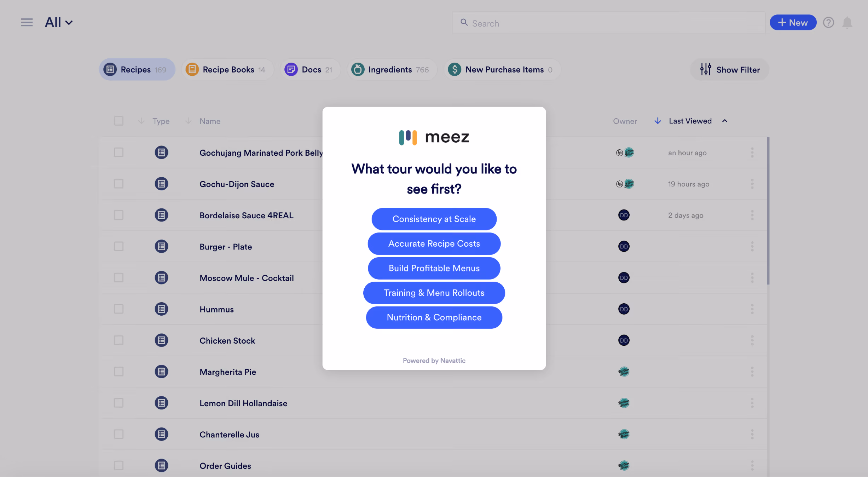Open the kebab menu for Bordelaise Sauce 4REAL

(752, 215)
